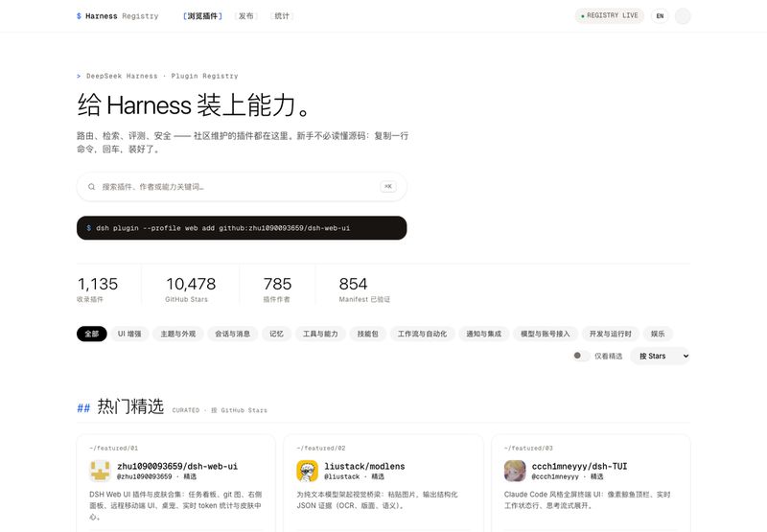Click the 热门精选 section heading
The width and height of the screenshot is (767, 532).
pyautogui.click(x=130, y=406)
